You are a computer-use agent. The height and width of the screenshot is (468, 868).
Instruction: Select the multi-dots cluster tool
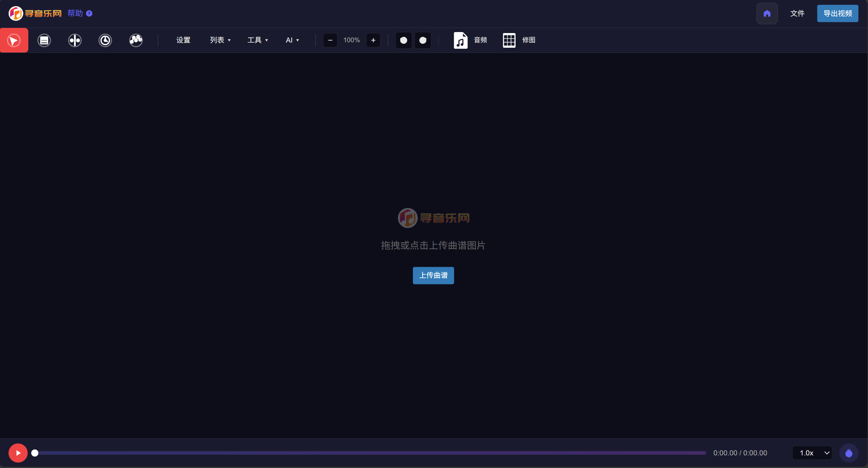point(136,40)
